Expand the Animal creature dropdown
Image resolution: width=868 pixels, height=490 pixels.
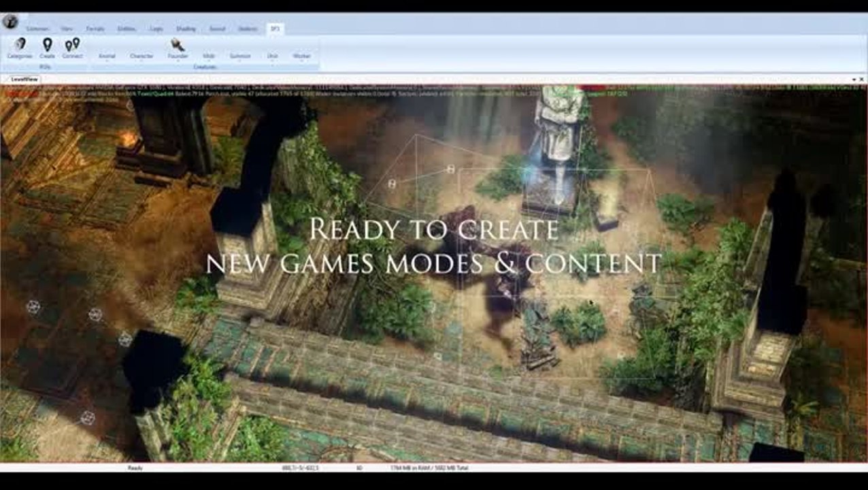pyautogui.click(x=107, y=56)
